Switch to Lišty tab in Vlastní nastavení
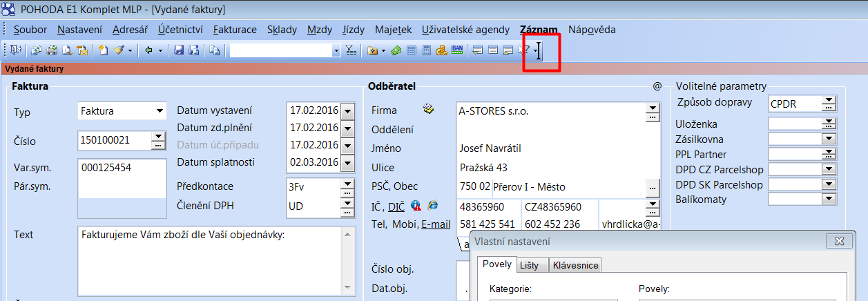This screenshot has width=868, height=301. point(533,265)
